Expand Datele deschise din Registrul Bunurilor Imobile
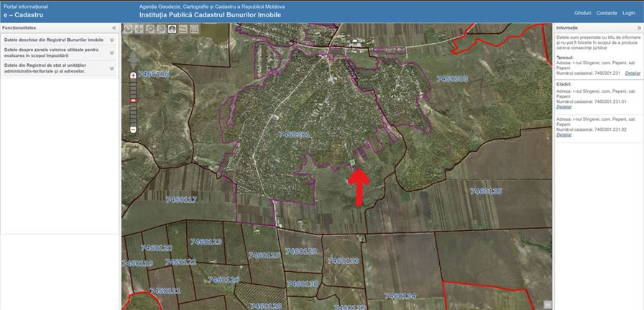 click(111, 40)
